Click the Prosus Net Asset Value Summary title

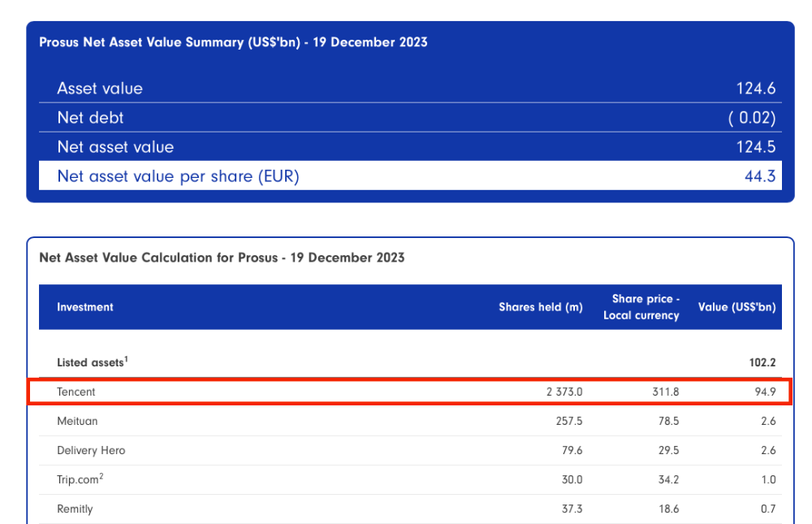pos(233,42)
